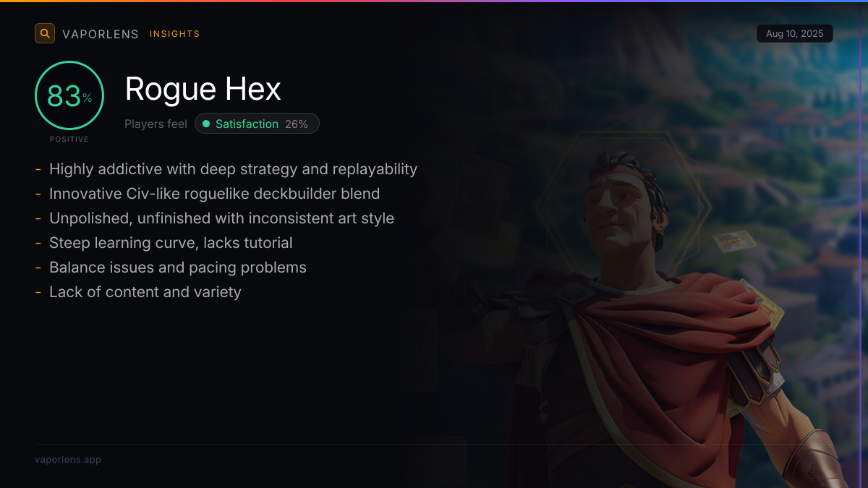The image size is (868, 488).
Task: Click the floating card beside the warrior
Action: tap(733, 241)
